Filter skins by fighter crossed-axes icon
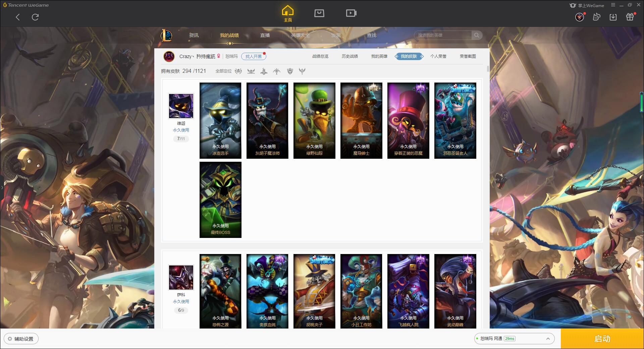Image resolution: width=644 pixels, height=349 pixels. tap(251, 71)
